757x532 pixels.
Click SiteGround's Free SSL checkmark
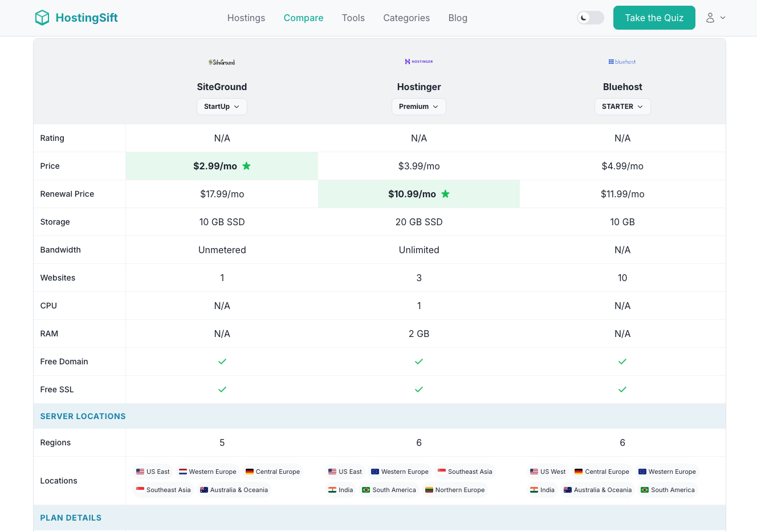tap(222, 389)
